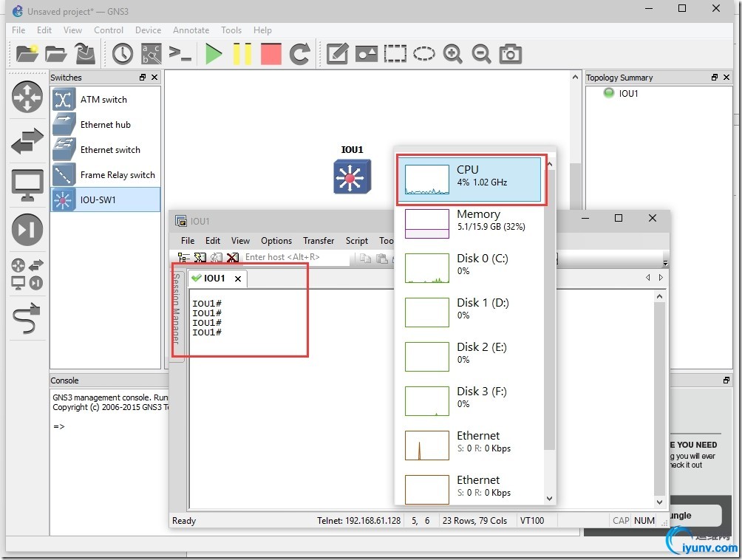Close the IOU1 session tab
Image resolution: width=742 pixels, height=560 pixels.
(x=238, y=279)
